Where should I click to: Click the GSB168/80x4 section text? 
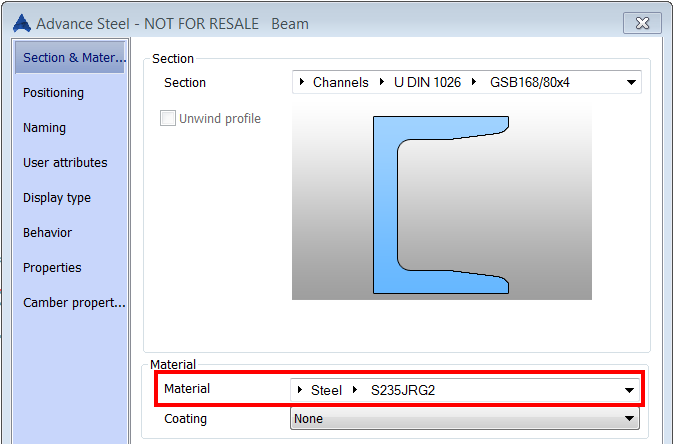530,82
